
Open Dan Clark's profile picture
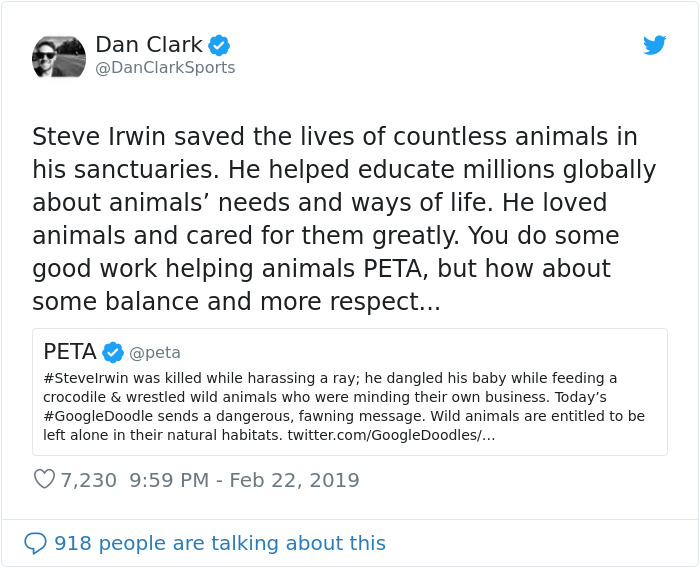[x=59, y=56]
